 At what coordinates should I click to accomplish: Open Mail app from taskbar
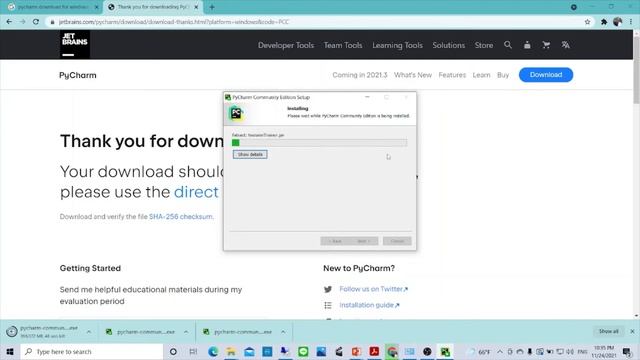(x=249, y=351)
